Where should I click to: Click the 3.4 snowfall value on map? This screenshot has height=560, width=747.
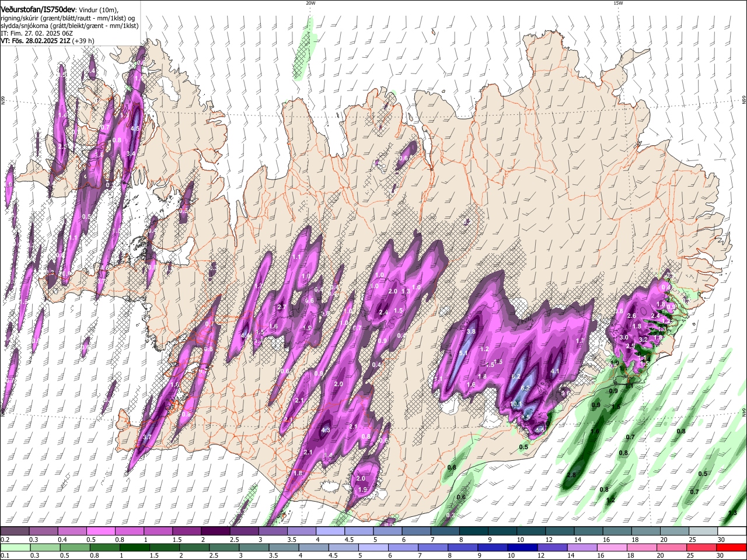tap(131, 153)
